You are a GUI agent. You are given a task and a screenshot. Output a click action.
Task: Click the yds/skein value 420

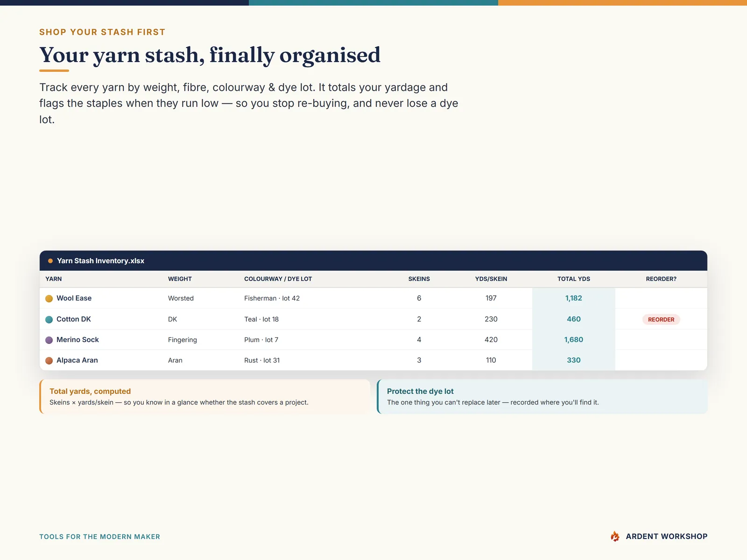[491, 340]
